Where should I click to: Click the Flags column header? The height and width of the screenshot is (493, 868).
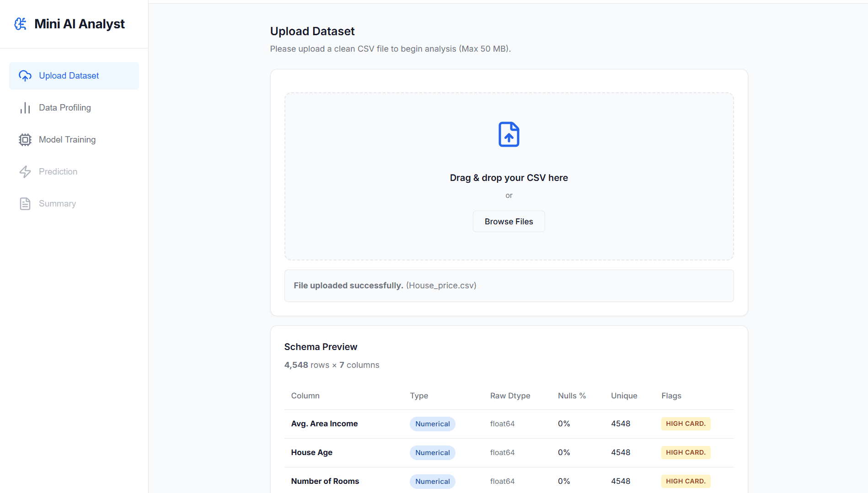coord(671,396)
